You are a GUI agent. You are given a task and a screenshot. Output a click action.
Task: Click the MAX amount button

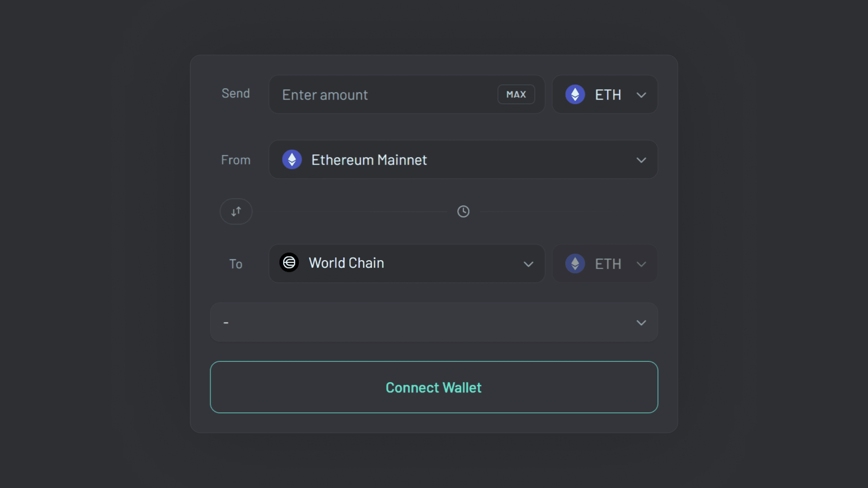click(x=516, y=94)
